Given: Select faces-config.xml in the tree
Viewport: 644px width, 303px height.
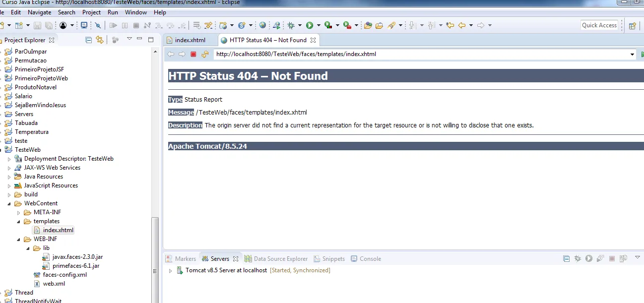Looking at the screenshot, I should [x=64, y=275].
